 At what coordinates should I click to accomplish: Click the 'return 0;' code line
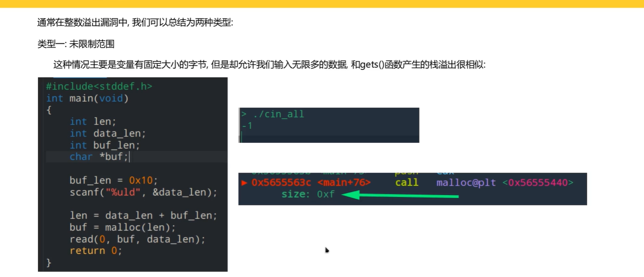click(x=96, y=251)
